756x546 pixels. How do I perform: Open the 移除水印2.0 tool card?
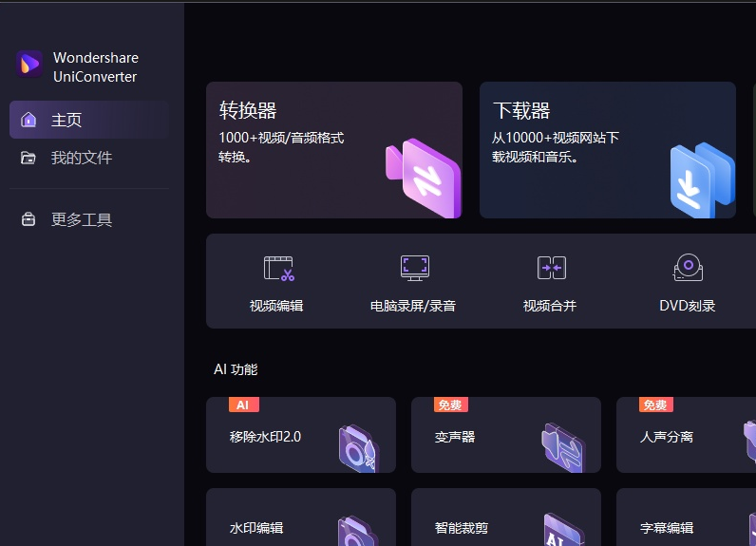pyautogui.click(x=301, y=435)
